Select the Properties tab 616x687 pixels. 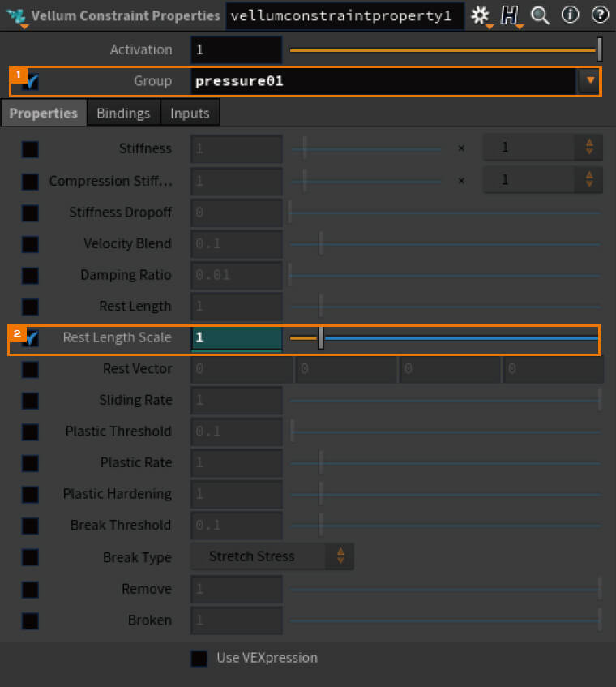coord(43,114)
